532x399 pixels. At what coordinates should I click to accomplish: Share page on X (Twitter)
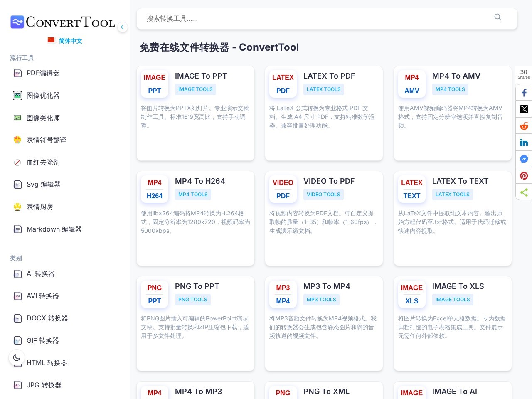pyautogui.click(x=524, y=109)
